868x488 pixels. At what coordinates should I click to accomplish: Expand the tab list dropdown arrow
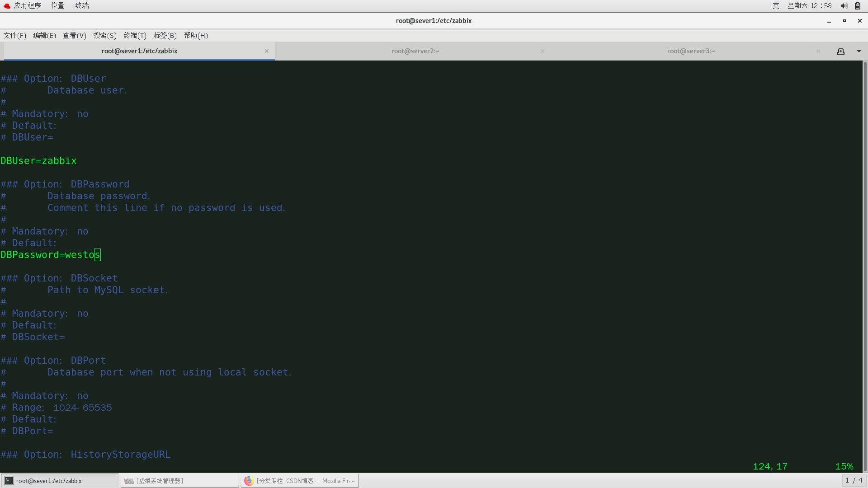pos(859,51)
